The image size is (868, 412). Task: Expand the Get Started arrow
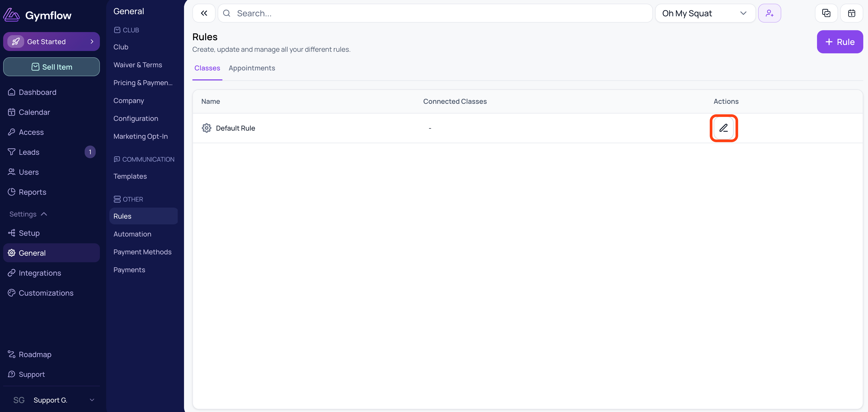click(x=92, y=42)
